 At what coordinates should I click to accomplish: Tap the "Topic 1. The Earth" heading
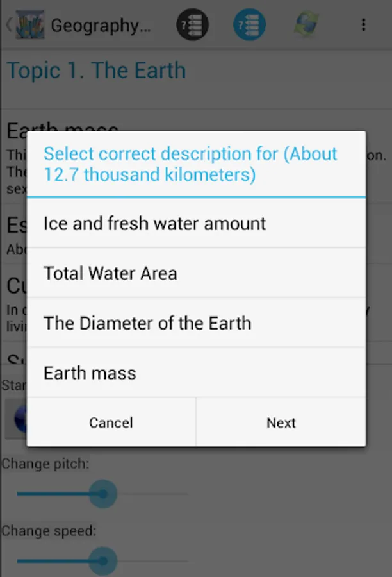pos(96,71)
